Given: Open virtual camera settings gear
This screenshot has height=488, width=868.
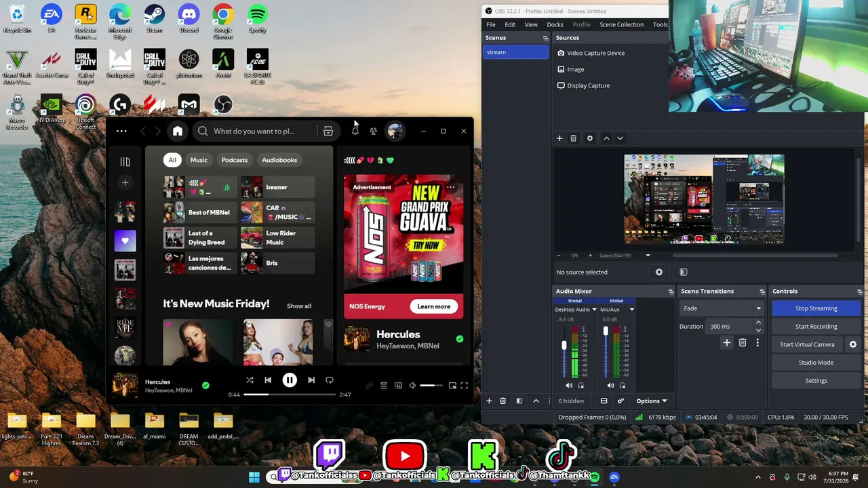Looking at the screenshot, I should (x=853, y=344).
